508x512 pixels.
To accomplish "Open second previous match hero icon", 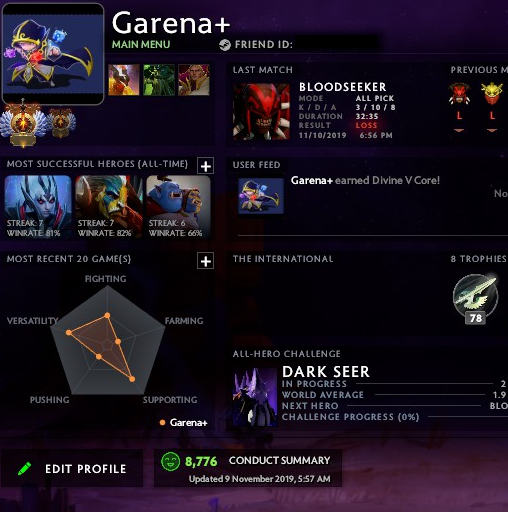I will 492,94.
